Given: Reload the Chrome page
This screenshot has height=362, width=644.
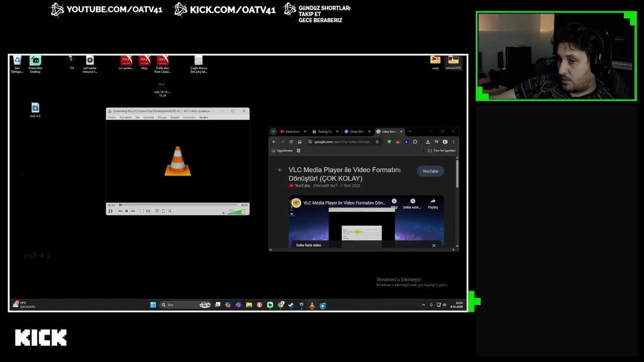Looking at the screenshot, I should click(291, 142).
